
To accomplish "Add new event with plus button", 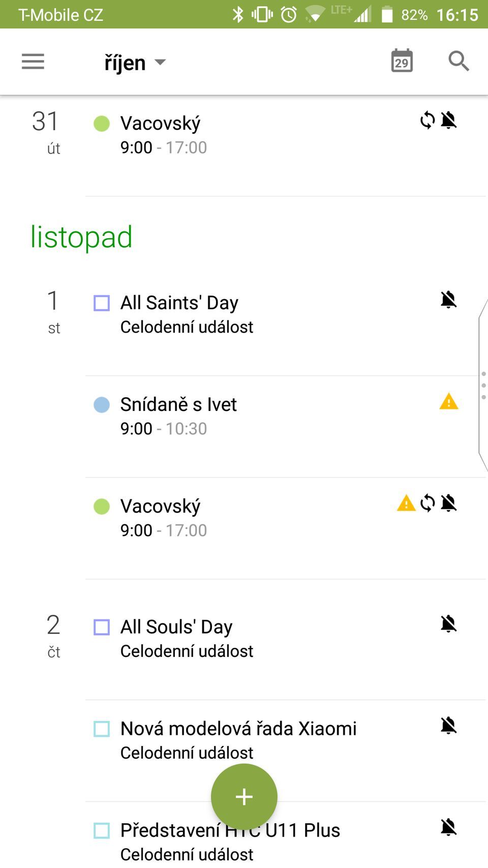I will pos(244,797).
